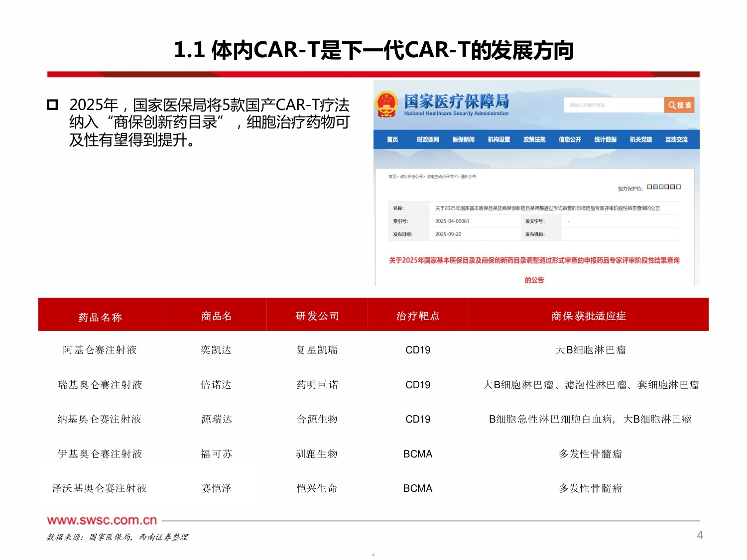This screenshot has height=560, width=747.
Task: Click the 倍诺达 brand name cell
Action: 216,385
